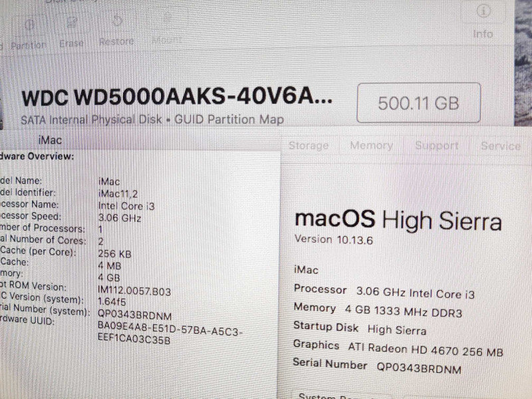Click the Number of Processors value 1
This screenshot has width=532, height=399.
[x=100, y=229]
